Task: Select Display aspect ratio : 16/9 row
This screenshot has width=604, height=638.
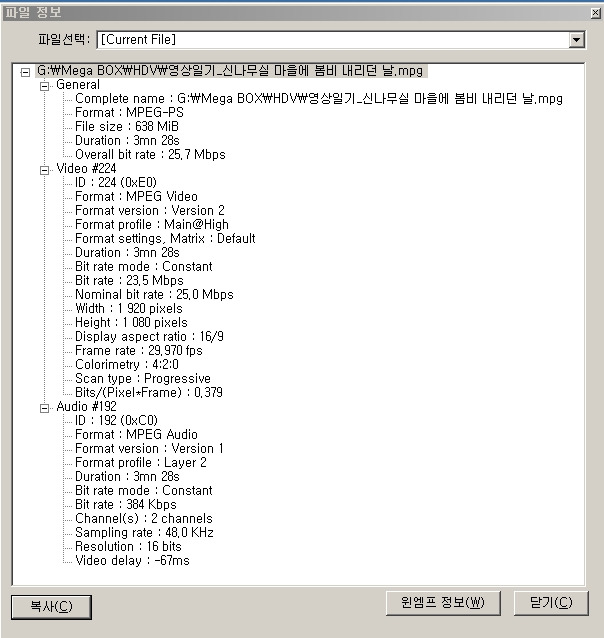Action: (149, 336)
